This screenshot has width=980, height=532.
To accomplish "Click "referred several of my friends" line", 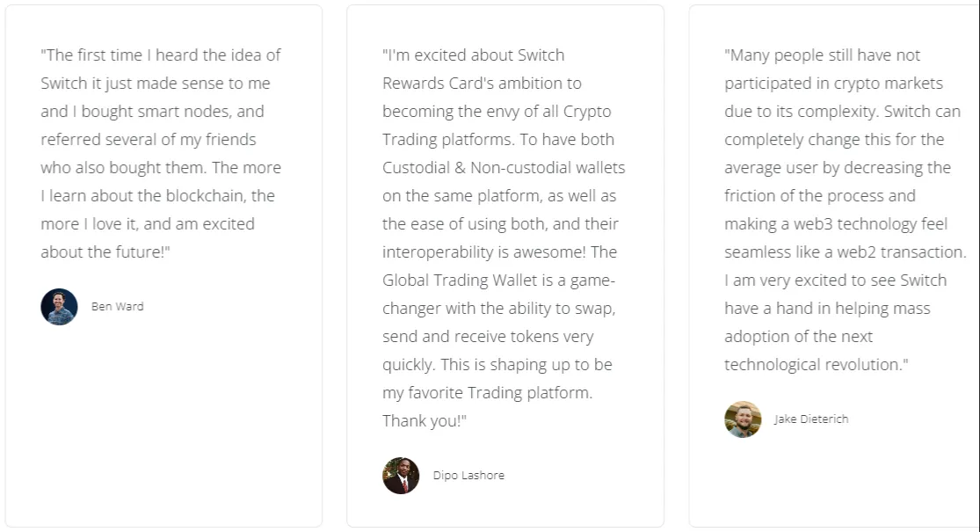I will tap(149, 140).
